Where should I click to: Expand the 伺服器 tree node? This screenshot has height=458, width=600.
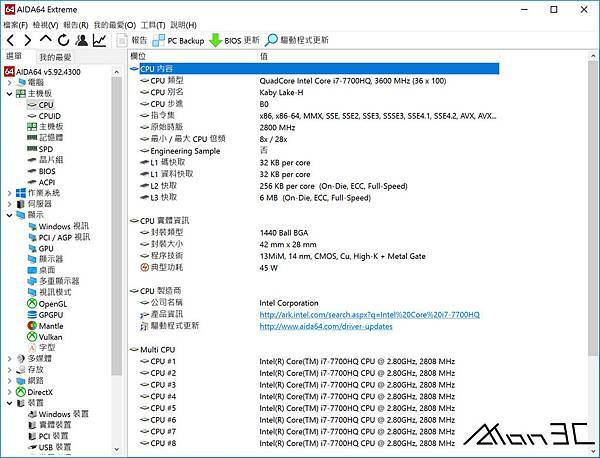pyautogui.click(x=10, y=204)
